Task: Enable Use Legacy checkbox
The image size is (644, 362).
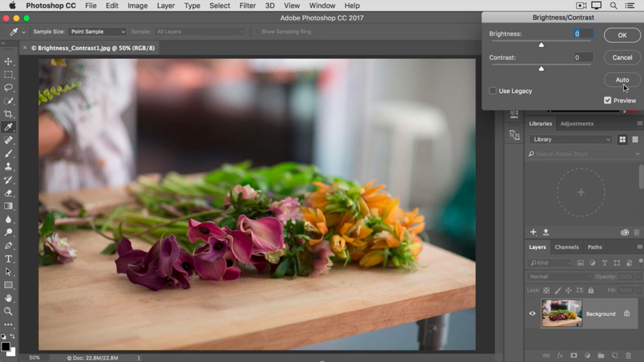Action: click(x=492, y=90)
